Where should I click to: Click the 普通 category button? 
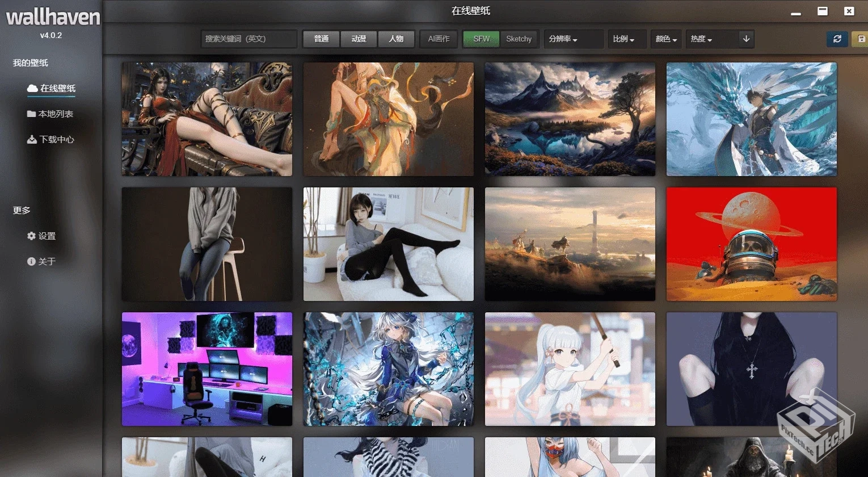point(321,39)
